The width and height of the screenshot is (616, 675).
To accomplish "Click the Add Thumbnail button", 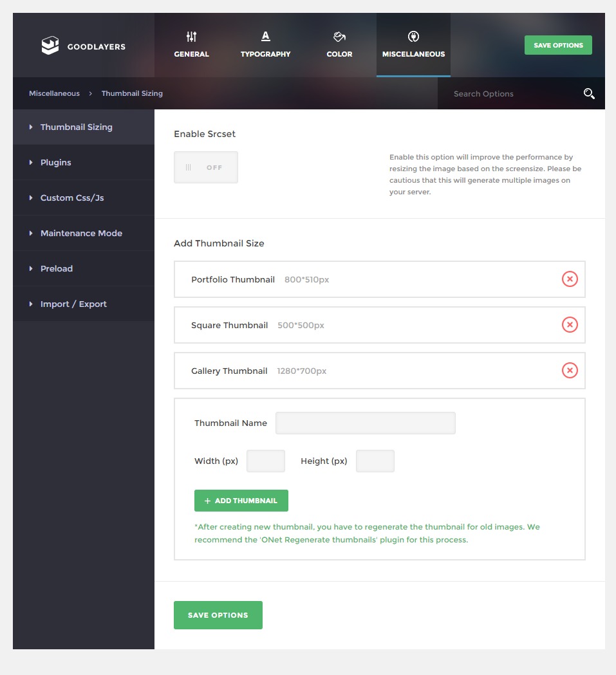I will pos(241,501).
